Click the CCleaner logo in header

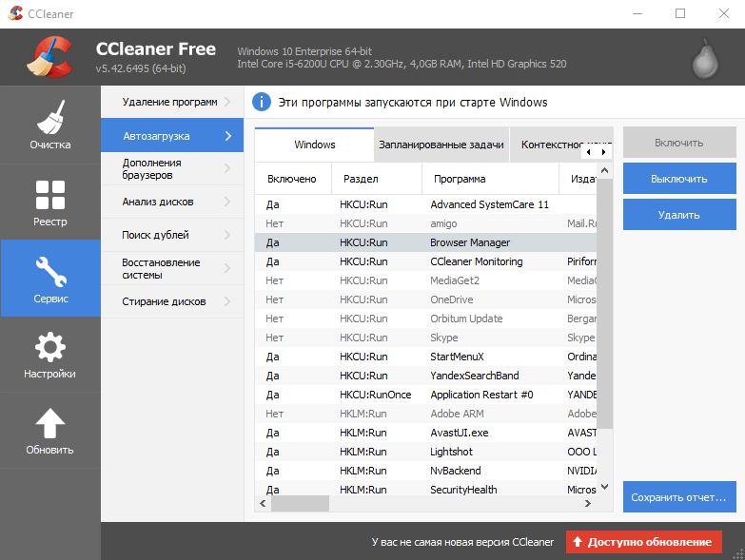pos(49,57)
